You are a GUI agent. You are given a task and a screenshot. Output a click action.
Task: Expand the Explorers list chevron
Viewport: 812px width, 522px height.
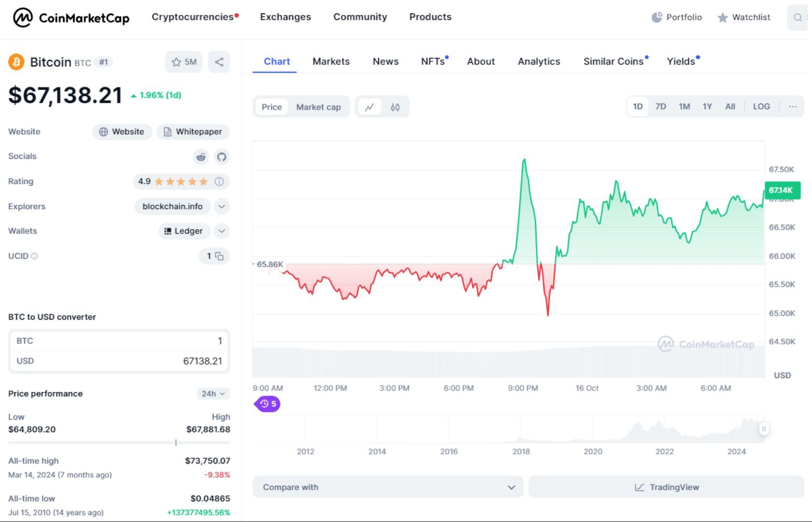221,206
